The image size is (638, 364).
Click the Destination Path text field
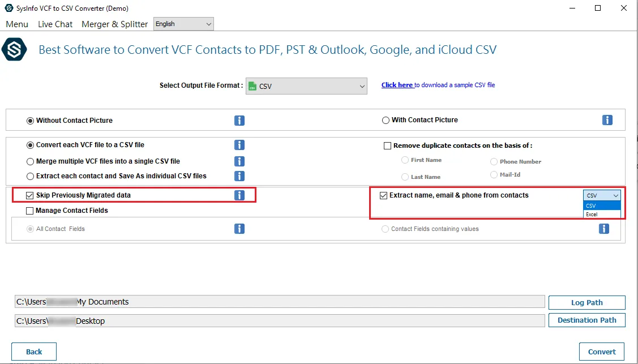point(280,321)
